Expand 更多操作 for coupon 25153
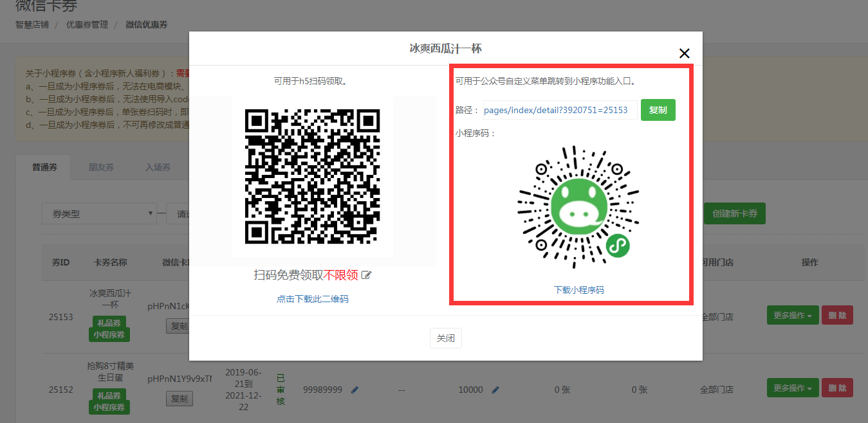 pyautogui.click(x=791, y=316)
